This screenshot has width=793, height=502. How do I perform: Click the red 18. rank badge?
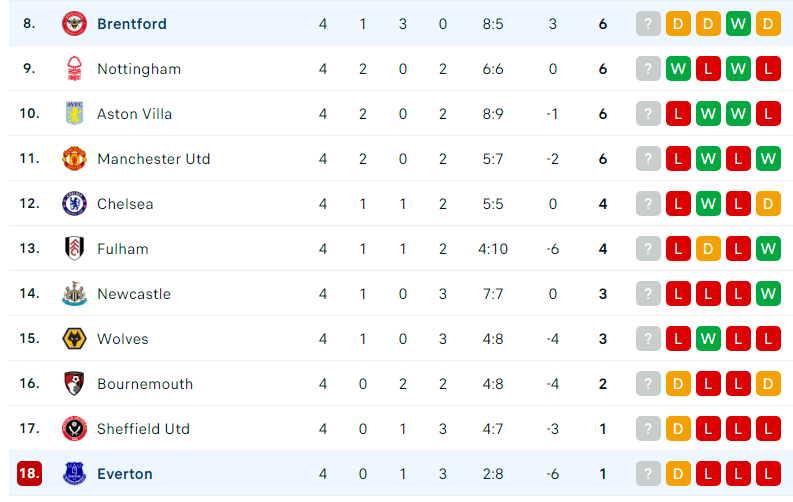[29, 474]
